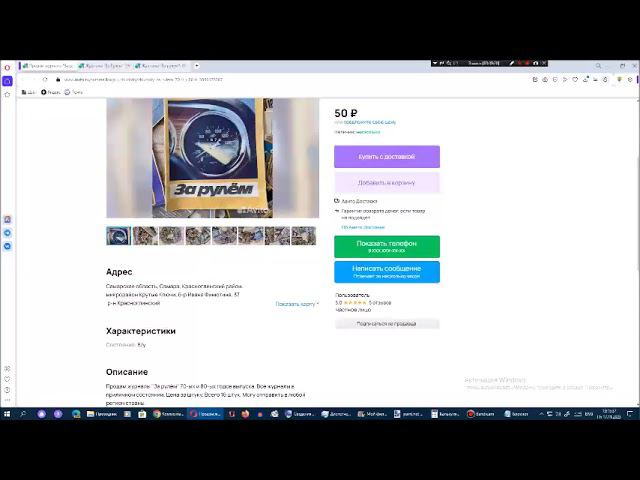The width and height of the screenshot is (640, 480).
Task: Open the downloads icon in the Opera toolbar
Action: click(x=585, y=80)
